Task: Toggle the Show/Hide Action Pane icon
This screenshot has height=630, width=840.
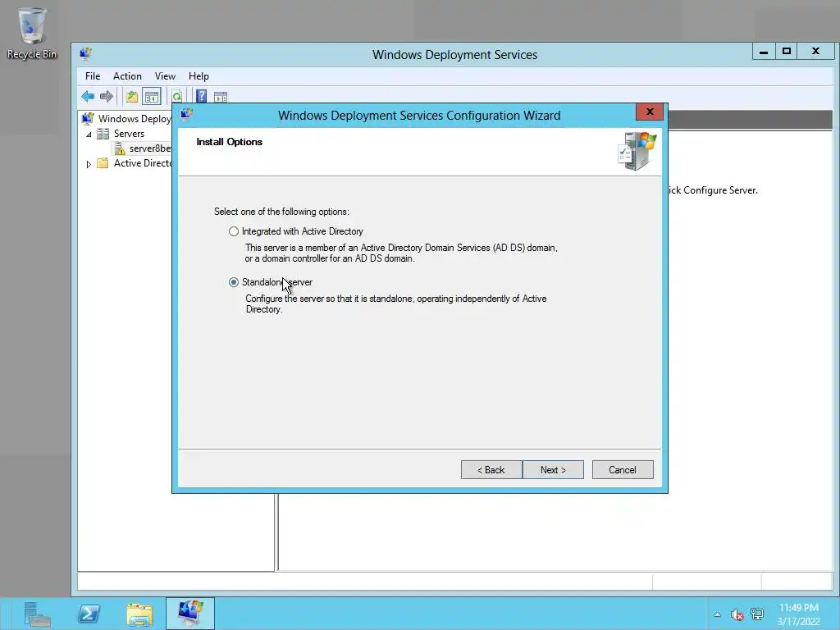Action: click(x=221, y=97)
